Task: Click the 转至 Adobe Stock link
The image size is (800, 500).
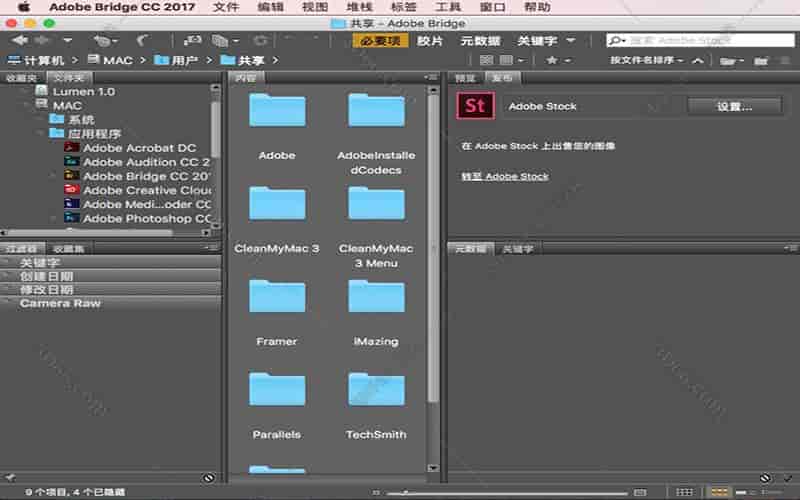Action: (x=504, y=177)
